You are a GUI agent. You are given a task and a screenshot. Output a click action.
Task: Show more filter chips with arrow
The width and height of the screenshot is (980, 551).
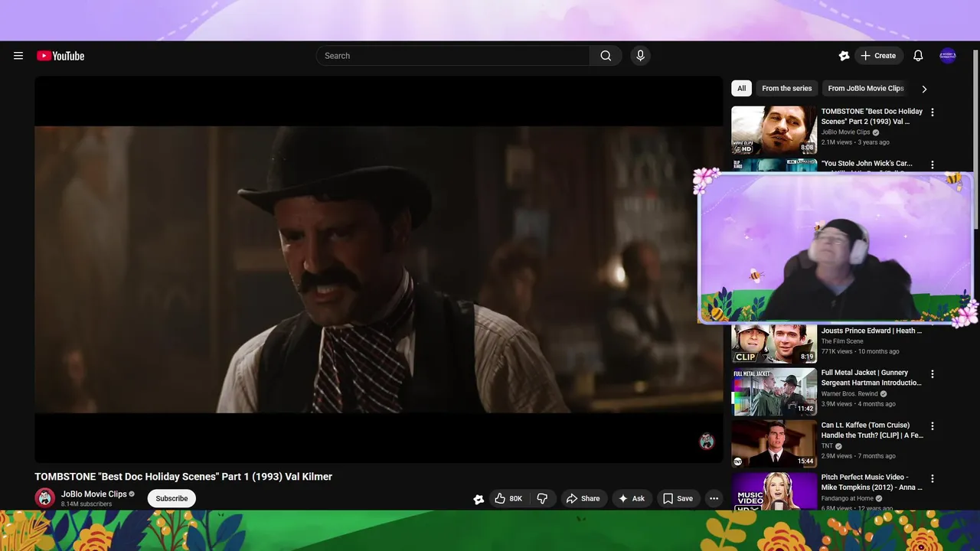click(x=924, y=89)
